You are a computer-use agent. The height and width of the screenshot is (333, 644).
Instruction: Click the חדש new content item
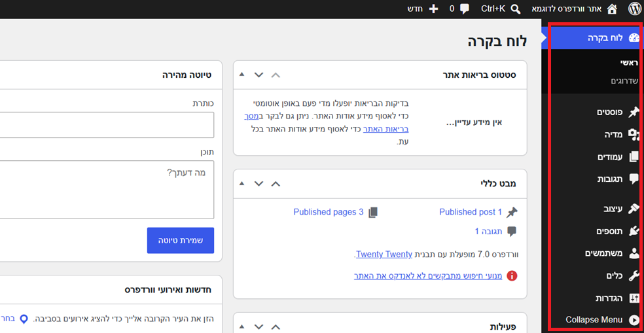point(415,9)
